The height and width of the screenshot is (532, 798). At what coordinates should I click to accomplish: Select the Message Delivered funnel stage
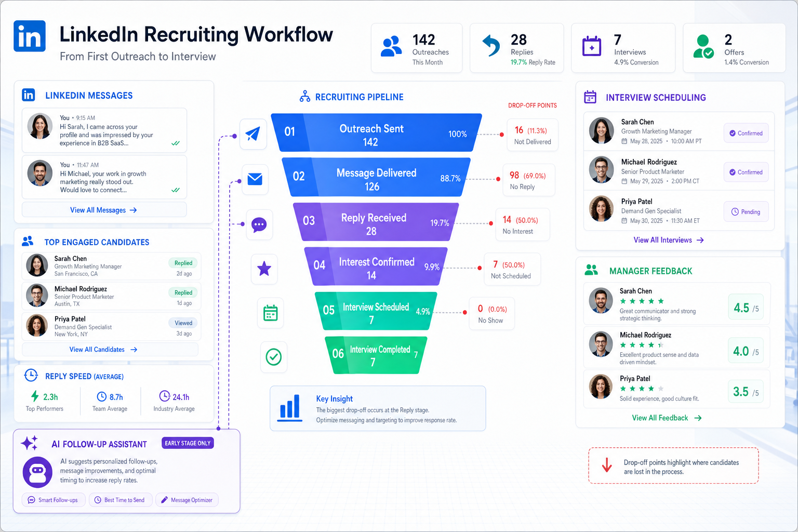[x=376, y=177]
